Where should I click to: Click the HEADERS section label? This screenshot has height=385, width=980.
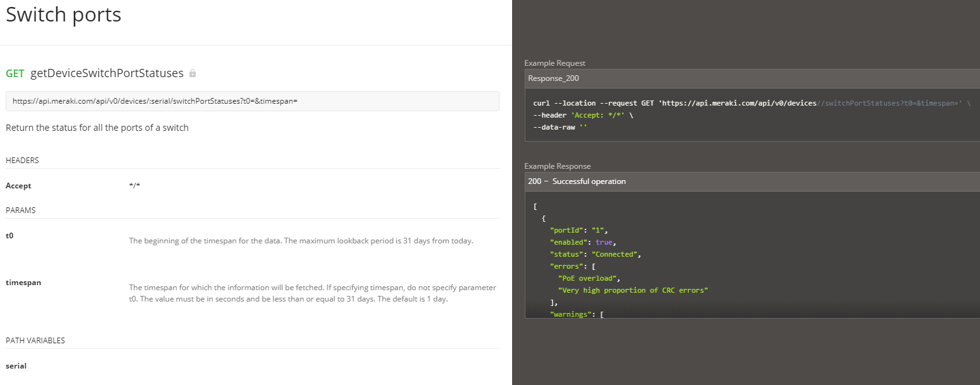click(22, 160)
